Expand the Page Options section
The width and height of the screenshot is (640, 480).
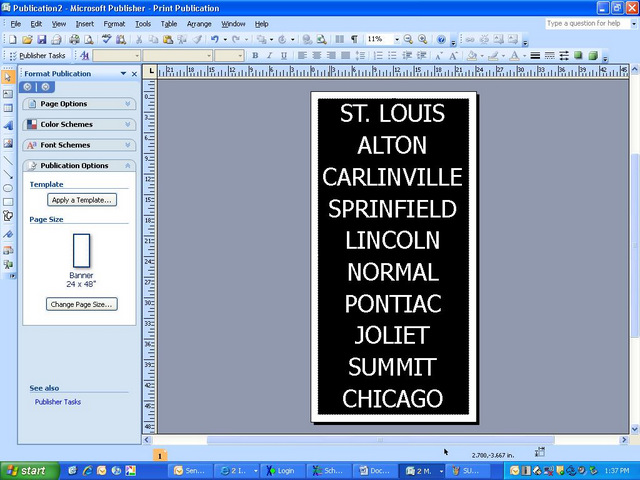[x=79, y=104]
